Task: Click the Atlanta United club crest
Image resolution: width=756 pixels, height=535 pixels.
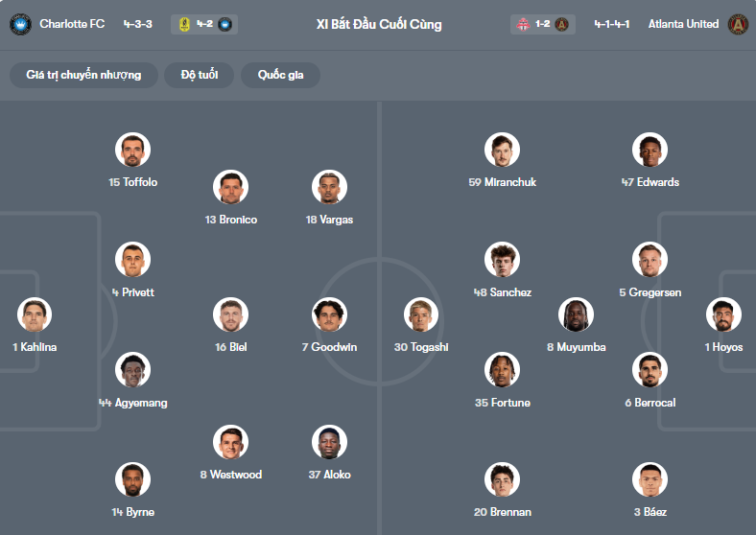Action: coord(738,24)
